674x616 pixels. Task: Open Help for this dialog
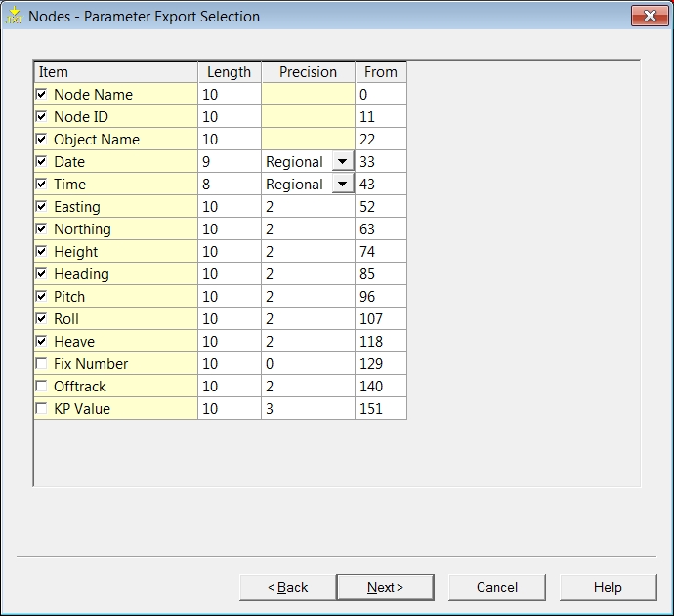(x=607, y=587)
